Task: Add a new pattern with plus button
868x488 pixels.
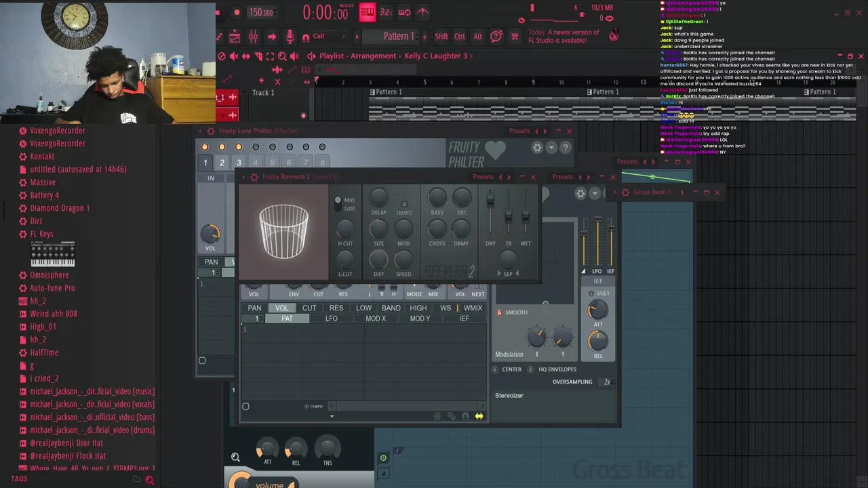Action: [425, 37]
